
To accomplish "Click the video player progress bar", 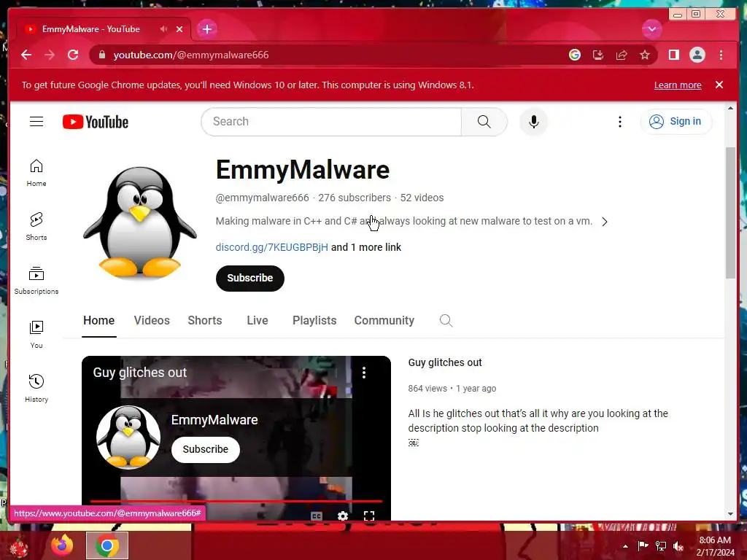I will pyautogui.click(x=236, y=501).
